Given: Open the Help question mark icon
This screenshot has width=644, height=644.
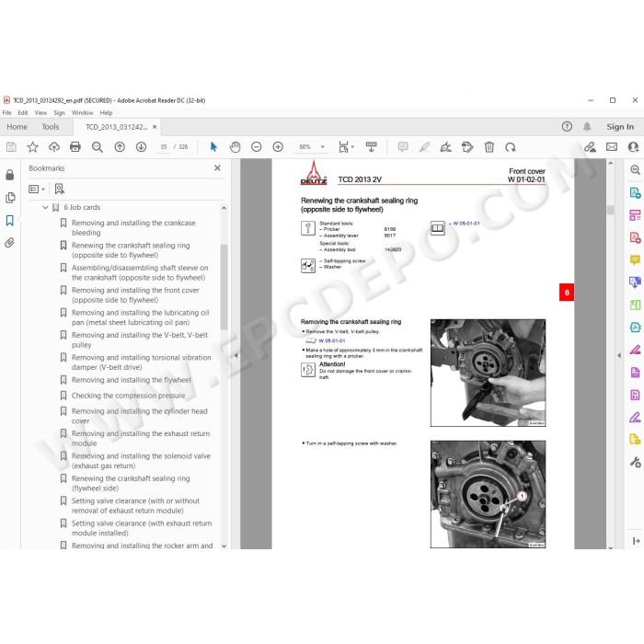Looking at the screenshot, I should point(567,127).
